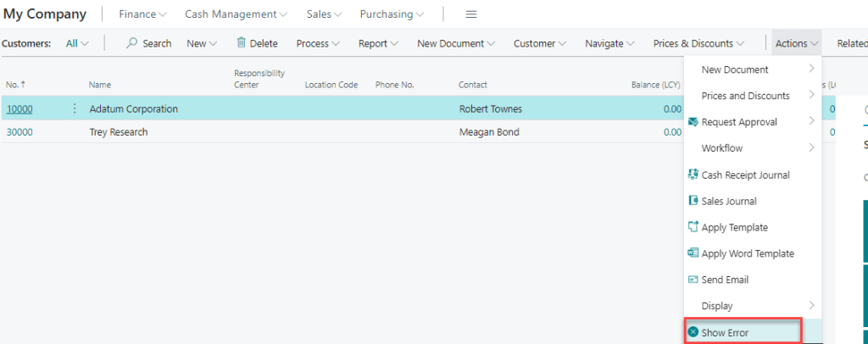Click the Send Email icon
The height and width of the screenshot is (344, 868).
[693, 280]
